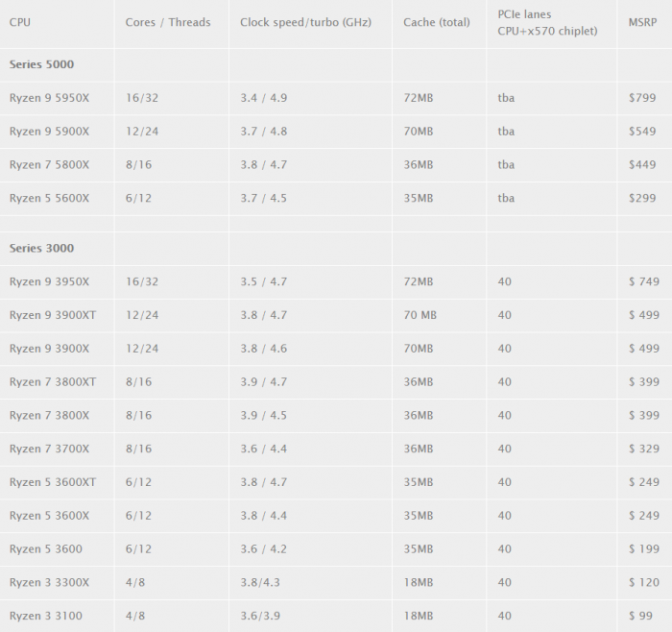The width and height of the screenshot is (672, 632).
Task: Click the Clock speed/turbo (GHz) header
Action: click(x=305, y=22)
